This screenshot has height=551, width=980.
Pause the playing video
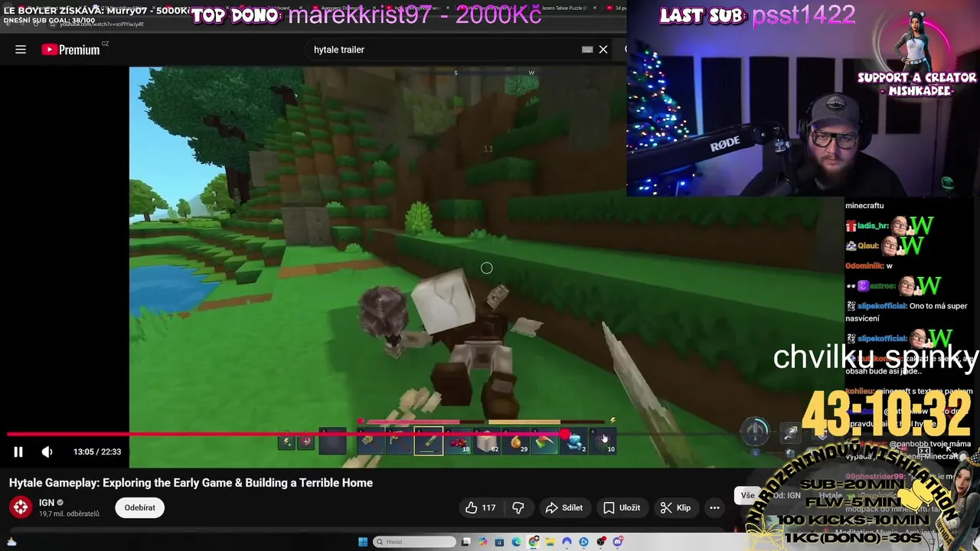[x=18, y=452]
